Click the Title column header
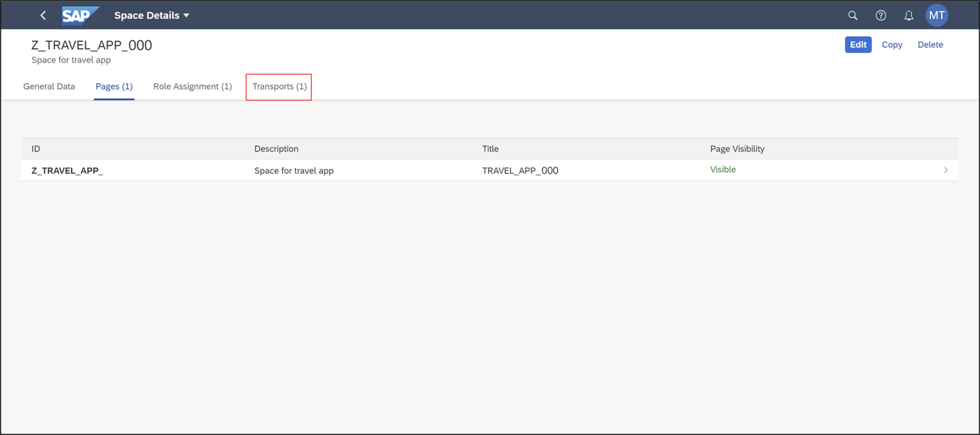Viewport: 980px width, 435px height. 491,148
